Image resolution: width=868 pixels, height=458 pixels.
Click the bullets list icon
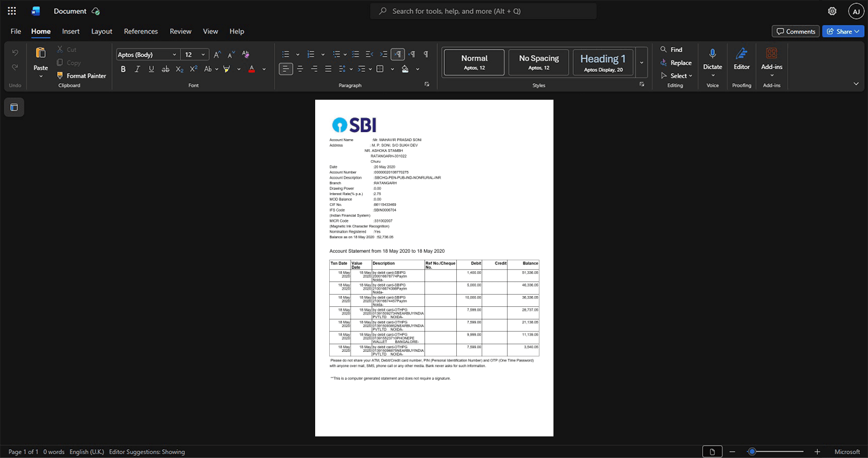click(286, 54)
